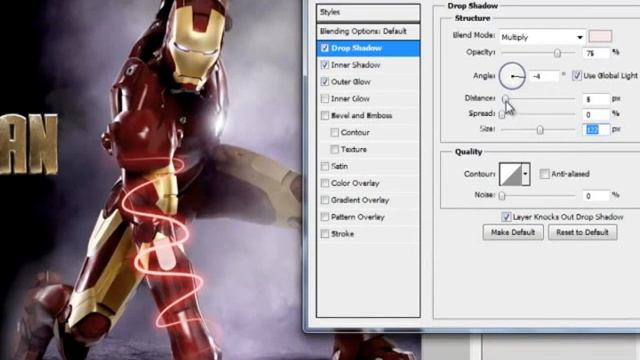Uncheck the Drop Shadow checkbox

pos(325,48)
